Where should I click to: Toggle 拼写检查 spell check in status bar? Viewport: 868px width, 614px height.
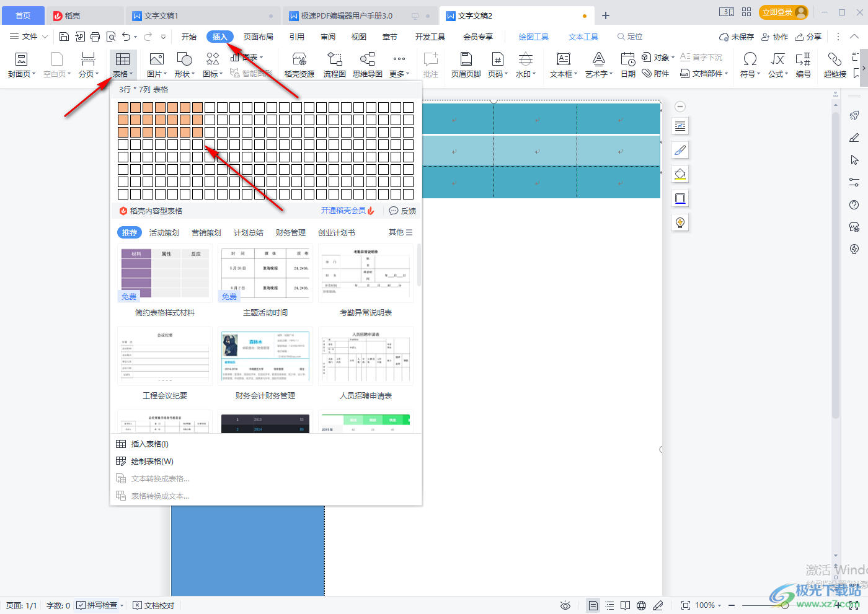point(100,605)
